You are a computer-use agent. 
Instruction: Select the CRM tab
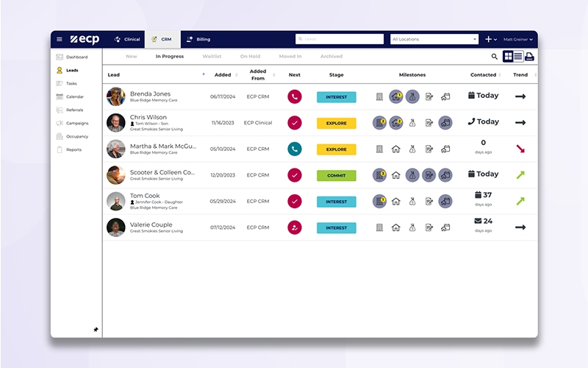(x=162, y=39)
